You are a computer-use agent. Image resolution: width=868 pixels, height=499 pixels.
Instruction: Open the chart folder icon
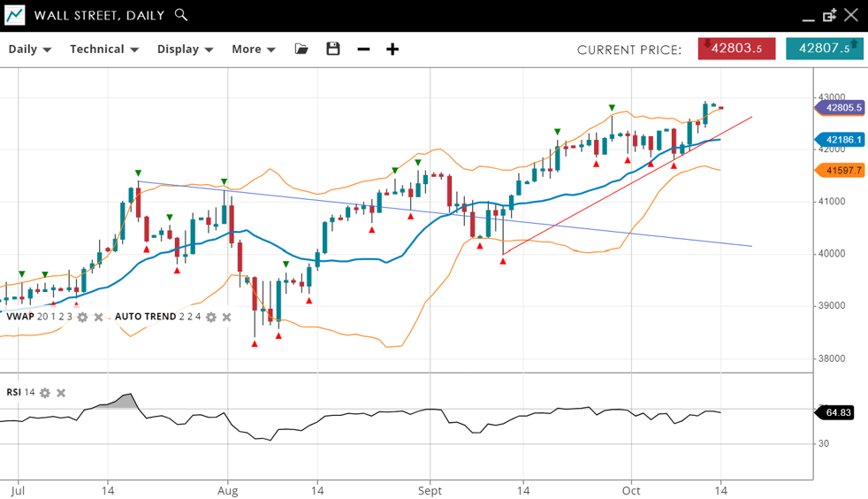[x=301, y=49]
